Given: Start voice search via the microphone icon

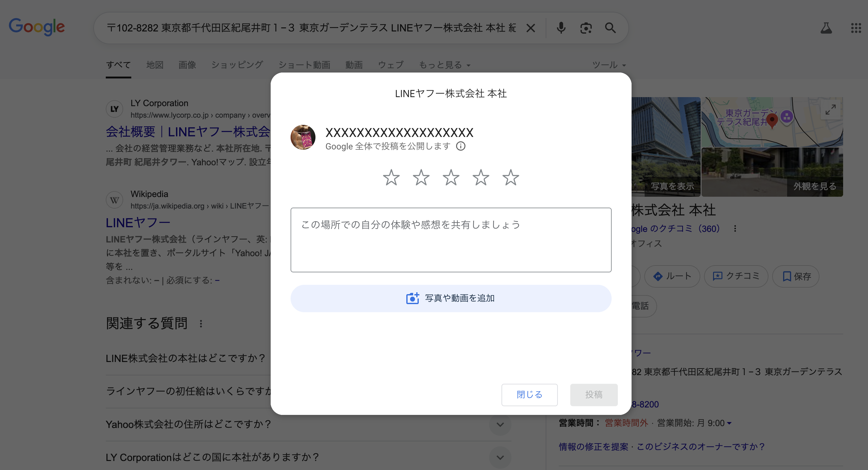Looking at the screenshot, I should [x=561, y=28].
